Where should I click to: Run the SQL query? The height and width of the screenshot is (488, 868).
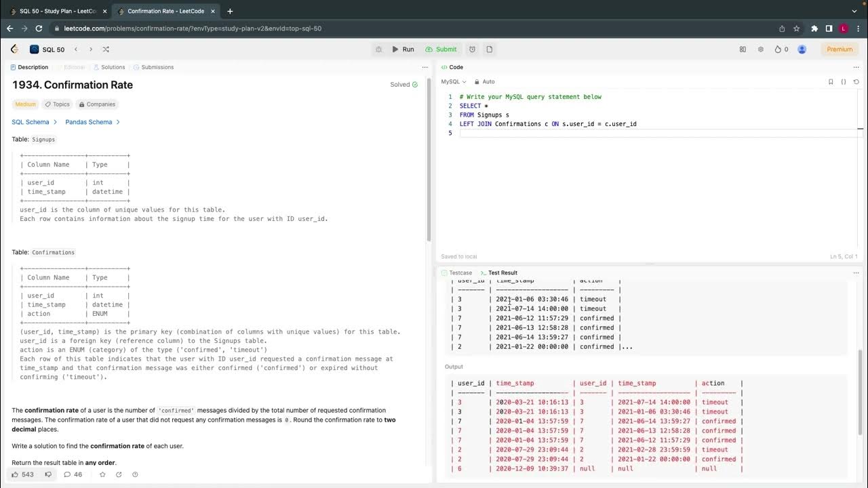403,49
